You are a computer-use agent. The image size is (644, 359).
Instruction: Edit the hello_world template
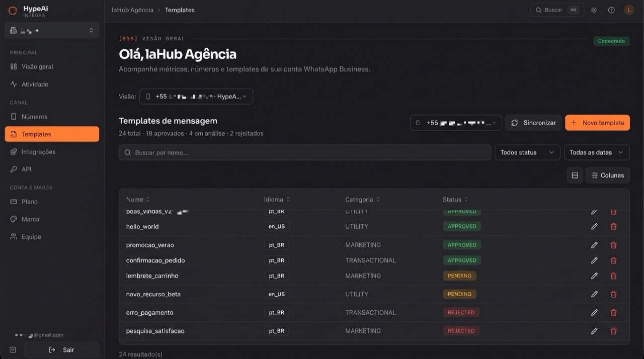[594, 227]
